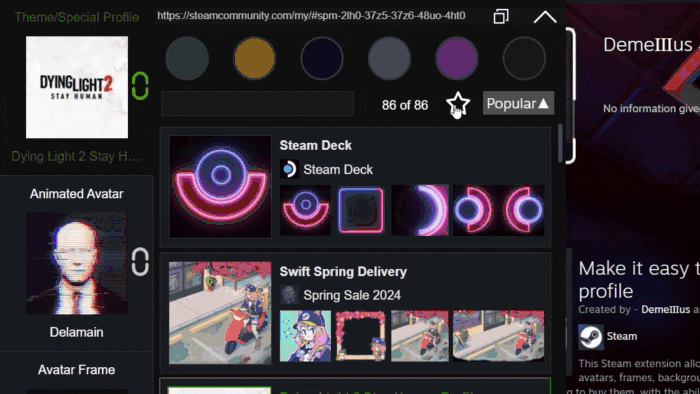Choose the Spring Sale mini profile background
The image size is (700, 394).
[x=499, y=336]
